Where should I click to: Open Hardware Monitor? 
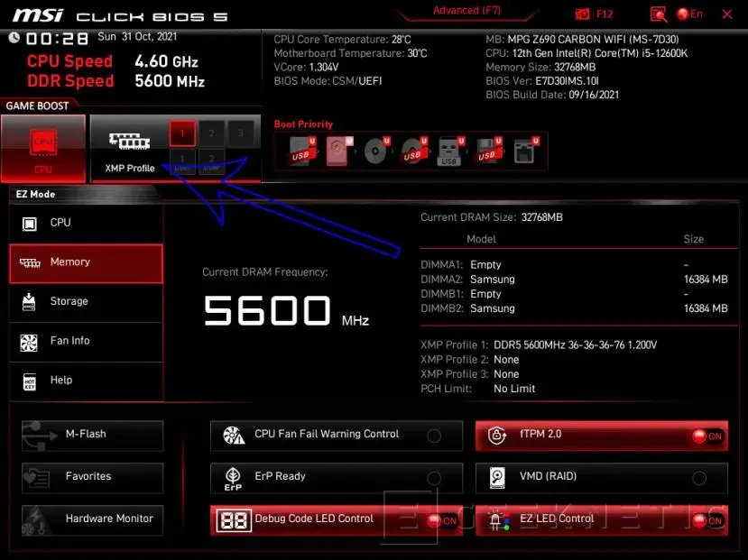[x=93, y=519]
